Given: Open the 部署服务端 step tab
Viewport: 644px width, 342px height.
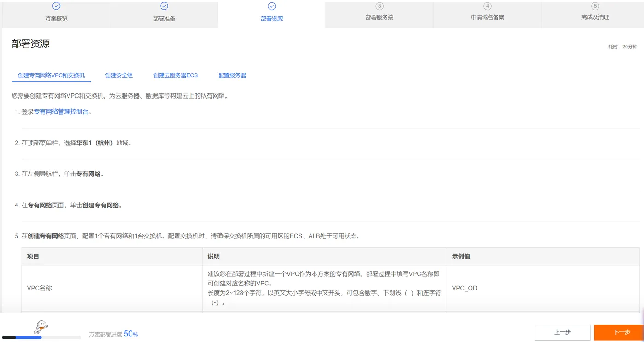Looking at the screenshot, I should click(379, 15).
